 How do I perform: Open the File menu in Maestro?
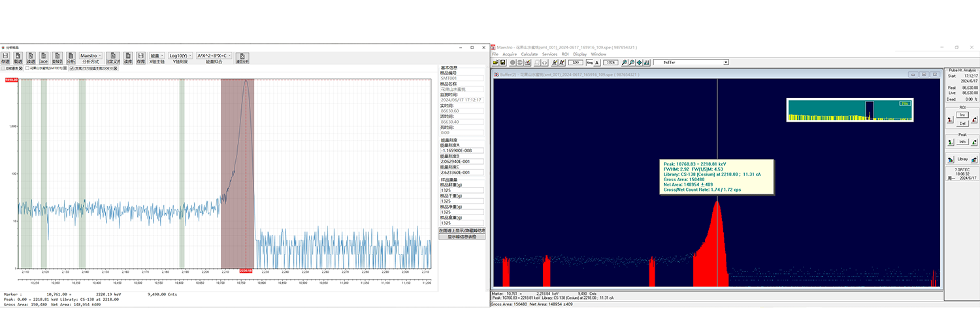(495, 54)
